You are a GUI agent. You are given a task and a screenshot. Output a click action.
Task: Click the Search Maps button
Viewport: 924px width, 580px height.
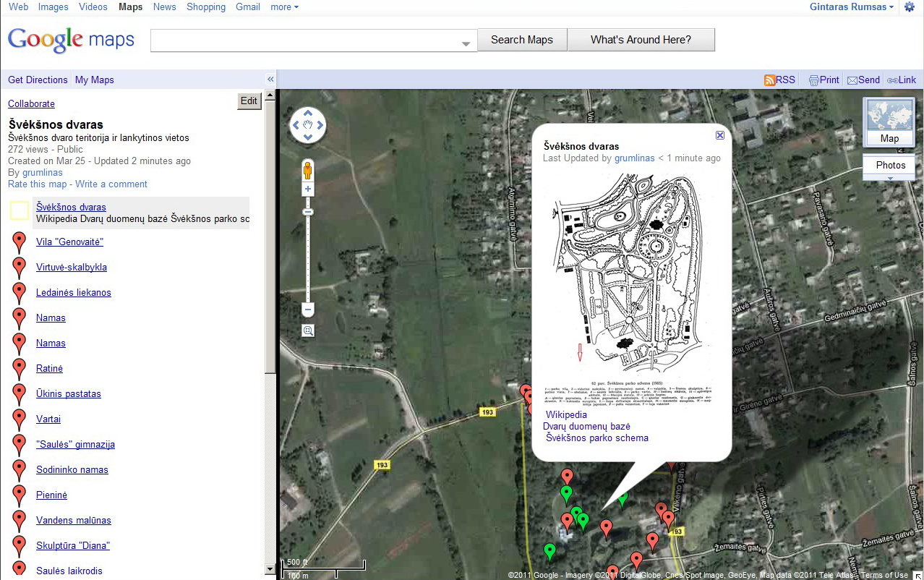point(521,40)
